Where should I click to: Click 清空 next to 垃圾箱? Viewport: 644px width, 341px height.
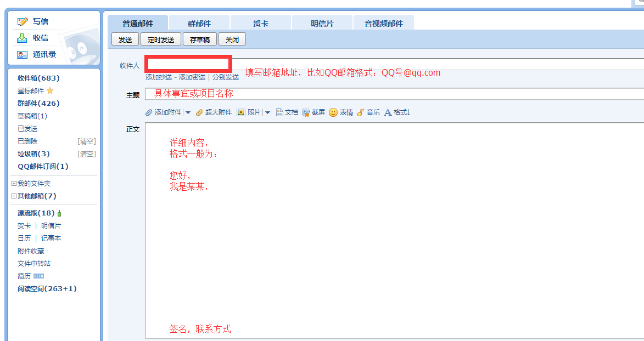click(87, 154)
